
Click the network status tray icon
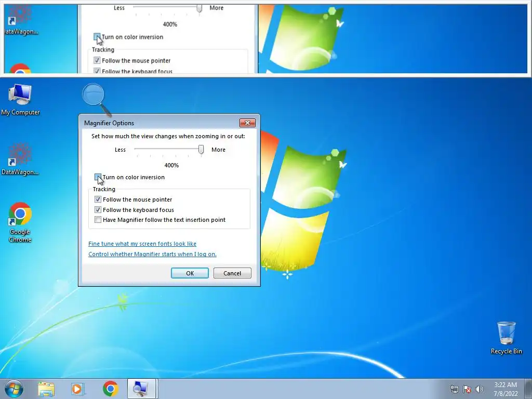tap(454, 389)
